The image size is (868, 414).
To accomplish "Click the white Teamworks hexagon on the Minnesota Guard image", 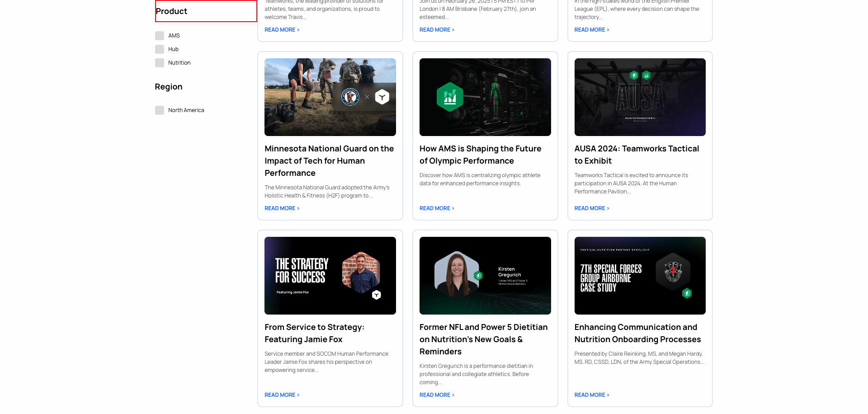I will tap(382, 97).
